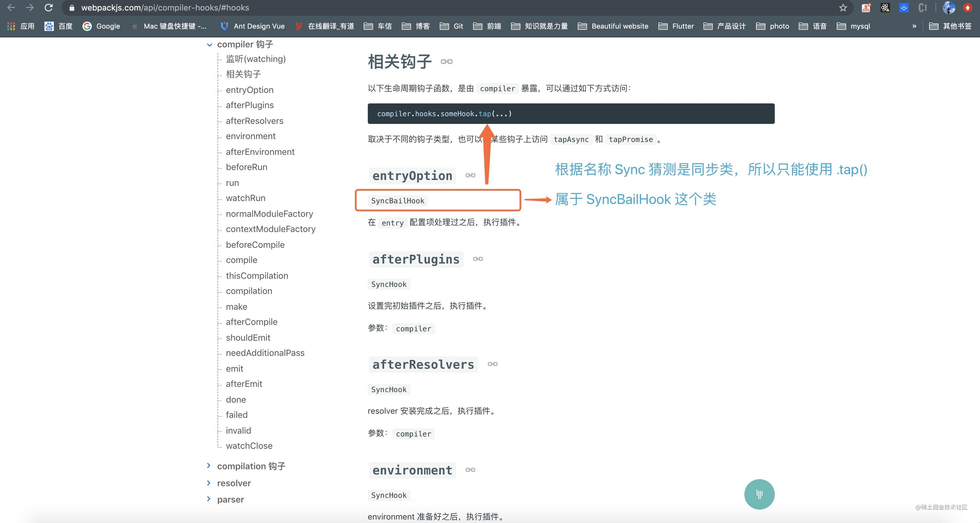Viewport: 980px width, 523px height.
Task: Open the Ant Design Vue bookmark
Action: pos(252,26)
